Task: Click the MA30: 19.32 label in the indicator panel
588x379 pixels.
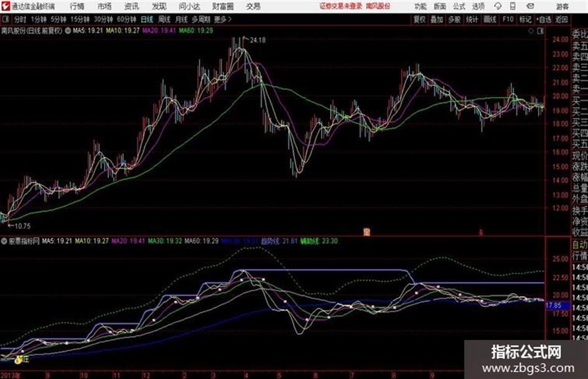Action: click(165, 241)
